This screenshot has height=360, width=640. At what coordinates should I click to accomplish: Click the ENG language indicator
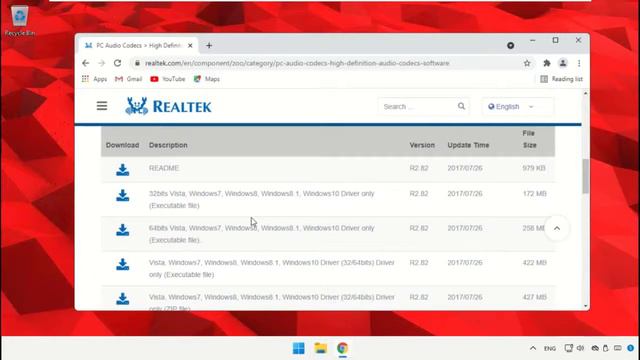(x=550, y=349)
